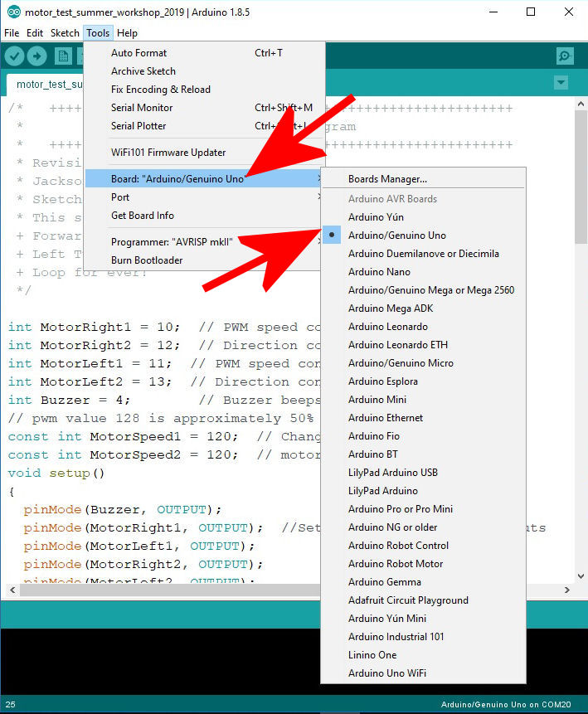Image resolution: width=588 pixels, height=714 pixels.
Task: Click the New sketch file icon
Action: click(63, 56)
